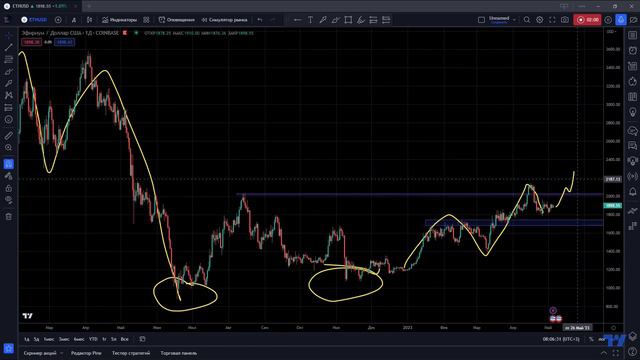Create an alert with Оповещения
Image resolution: width=640 pixels, height=360 pixels.
click(x=176, y=20)
